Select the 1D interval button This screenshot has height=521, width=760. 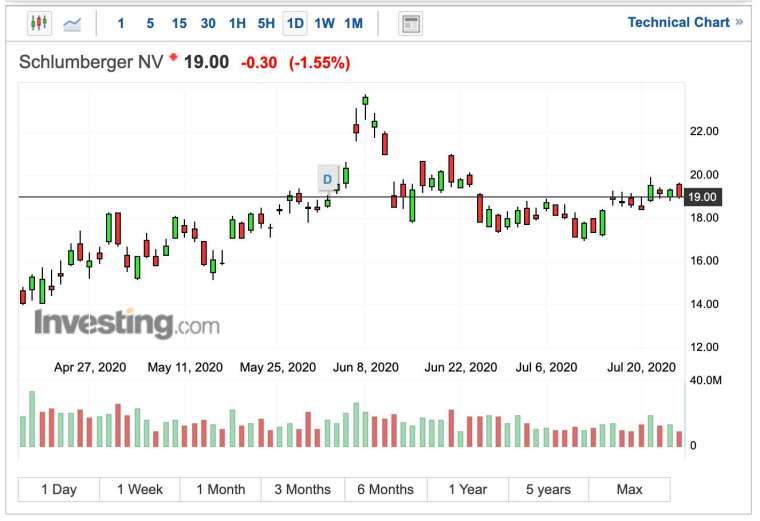coord(295,23)
